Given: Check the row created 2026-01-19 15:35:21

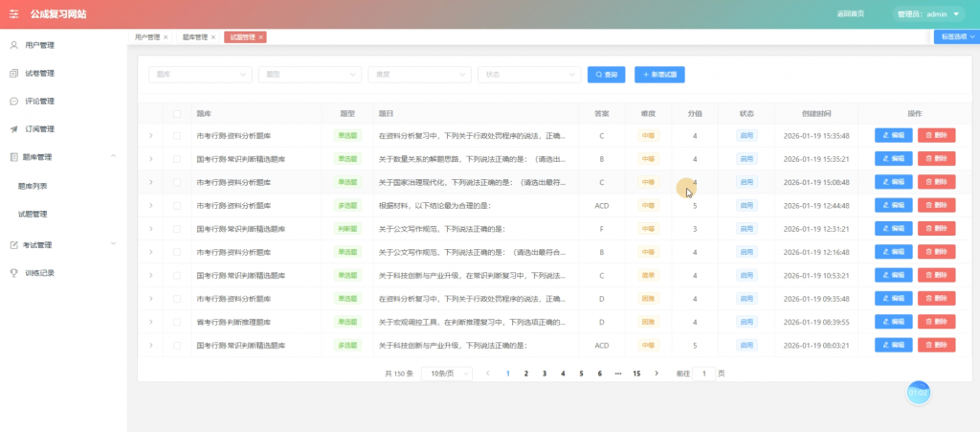Looking at the screenshot, I should pyautogui.click(x=177, y=159).
